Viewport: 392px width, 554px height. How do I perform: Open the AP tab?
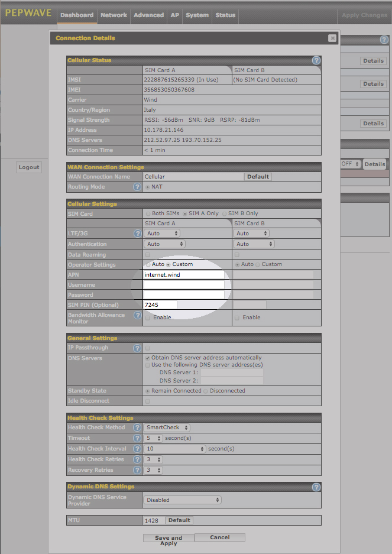[174, 15]
